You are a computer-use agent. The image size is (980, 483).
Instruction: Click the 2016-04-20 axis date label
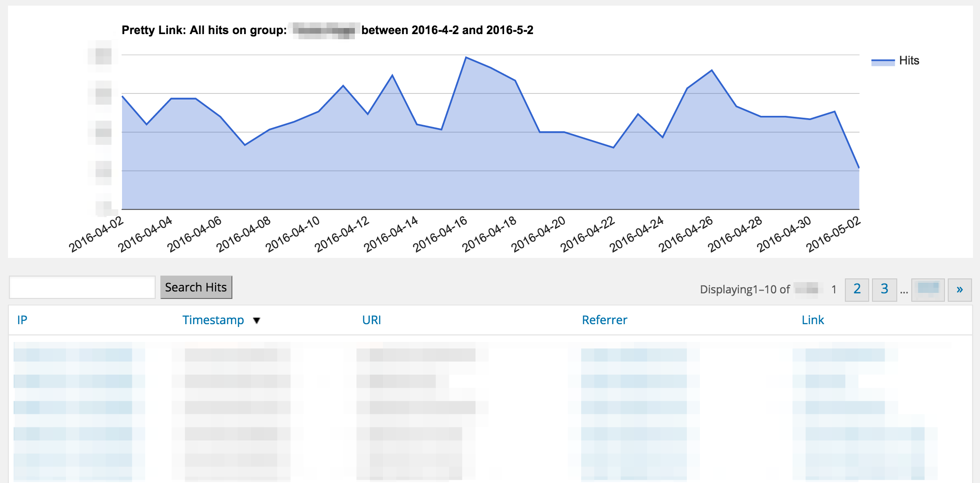[x=539, y=234]
